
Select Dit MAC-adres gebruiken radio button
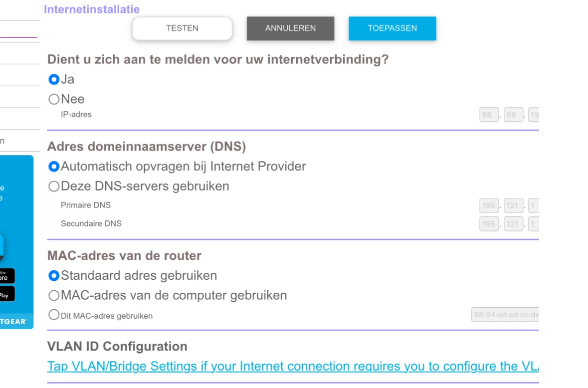pyautogui.click(x=54, y=315)
